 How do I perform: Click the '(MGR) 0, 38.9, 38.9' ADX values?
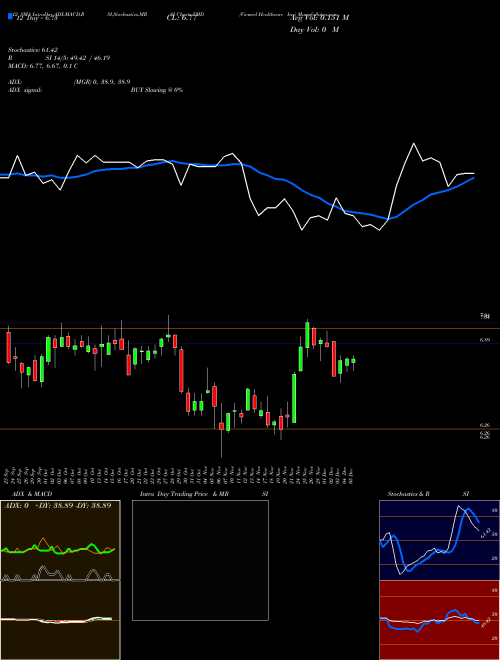click(x=102, y=82)
